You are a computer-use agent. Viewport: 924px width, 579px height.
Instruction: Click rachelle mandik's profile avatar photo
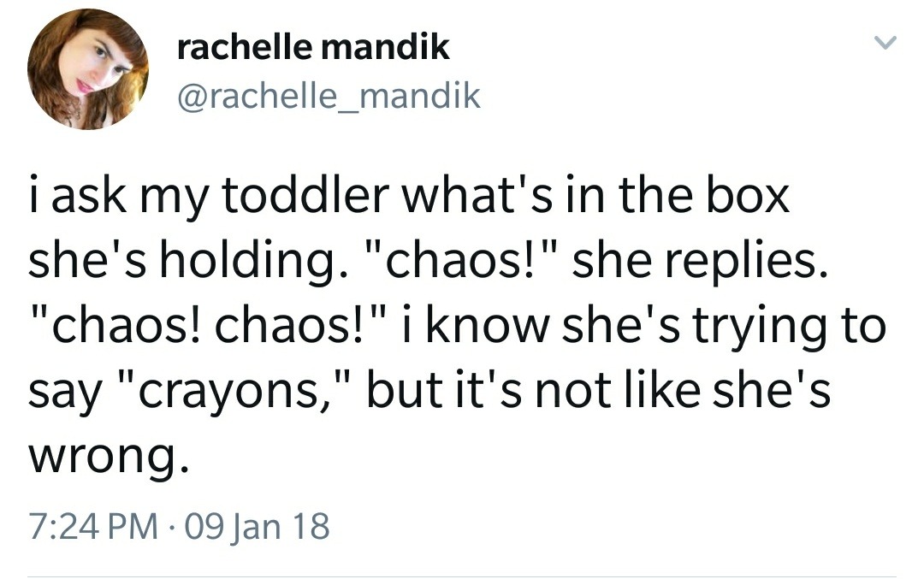[88, 71]
